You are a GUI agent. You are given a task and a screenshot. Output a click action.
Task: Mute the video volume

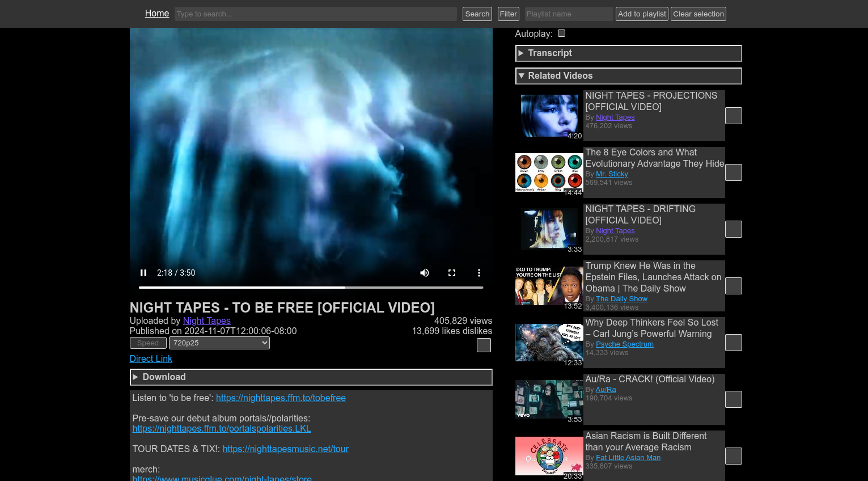coord(425,273)
